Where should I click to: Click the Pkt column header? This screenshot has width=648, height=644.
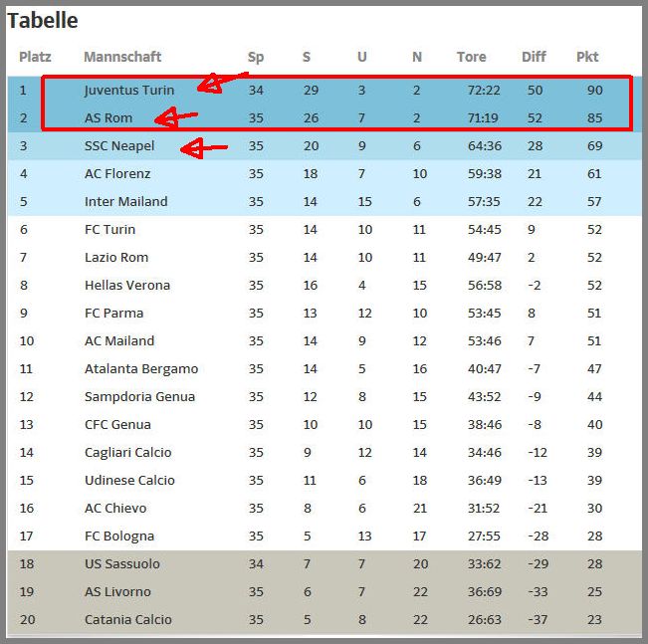(x=587, y=57)
